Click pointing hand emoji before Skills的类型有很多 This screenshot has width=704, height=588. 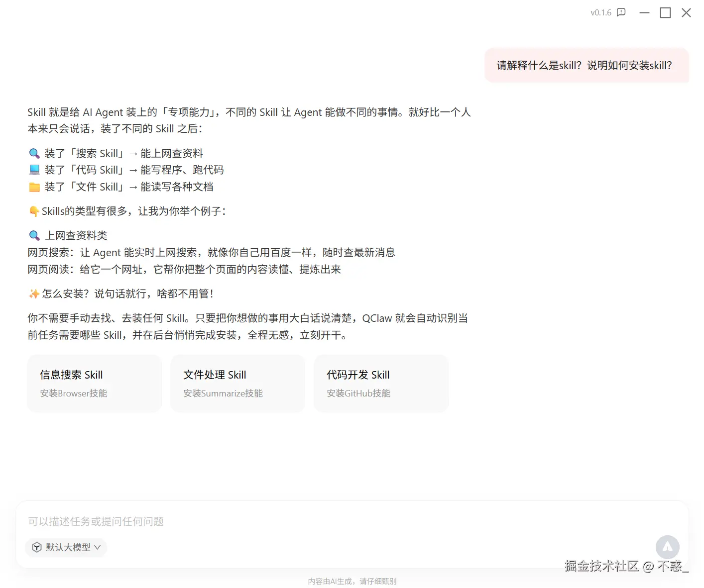pyautogui.click(x=34, y=211)
